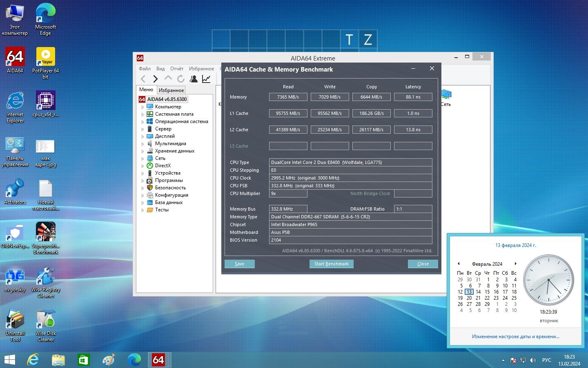Click the Memory Read value 7365 MB/s
Screen dimensions: 588x368
[x=288, y=97]
